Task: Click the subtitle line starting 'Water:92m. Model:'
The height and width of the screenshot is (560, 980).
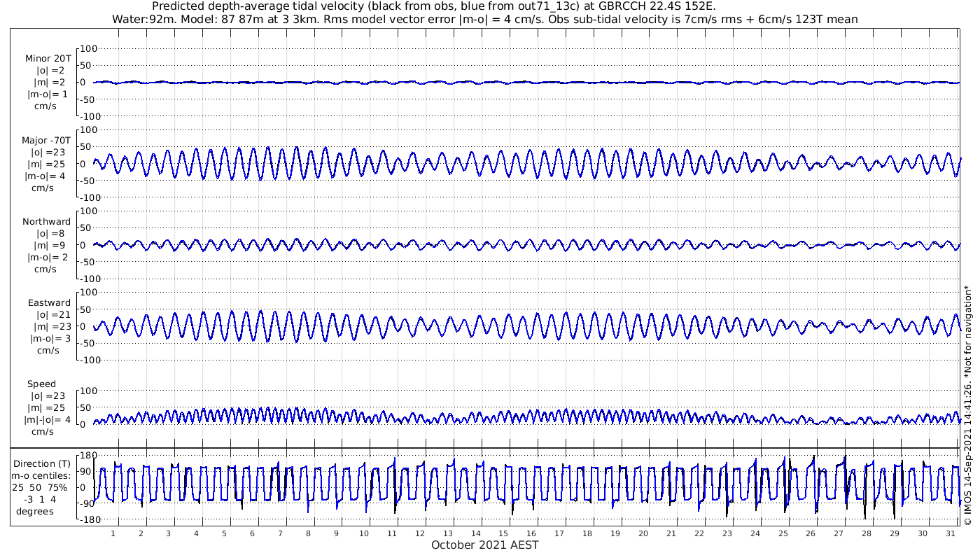Action: (484, 19)
